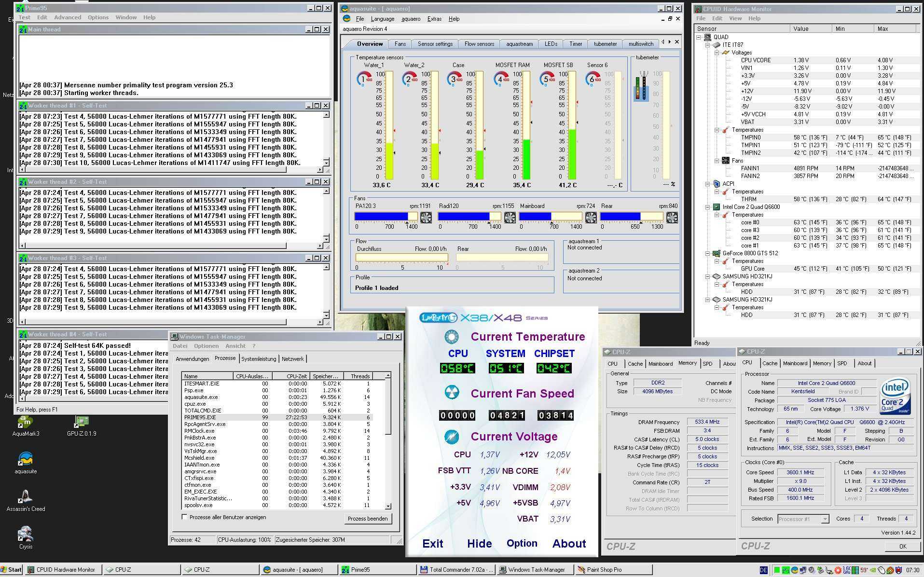Click the Intel Core 2 Quad logo

895,396
